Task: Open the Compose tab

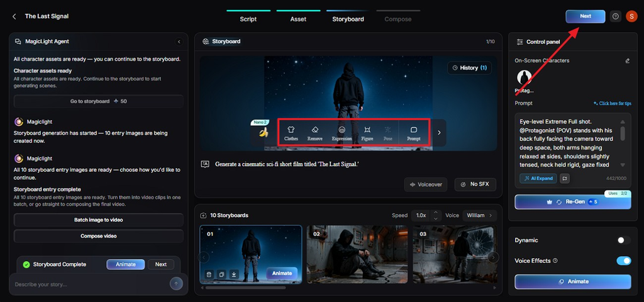Action: [x=398, y=19]
